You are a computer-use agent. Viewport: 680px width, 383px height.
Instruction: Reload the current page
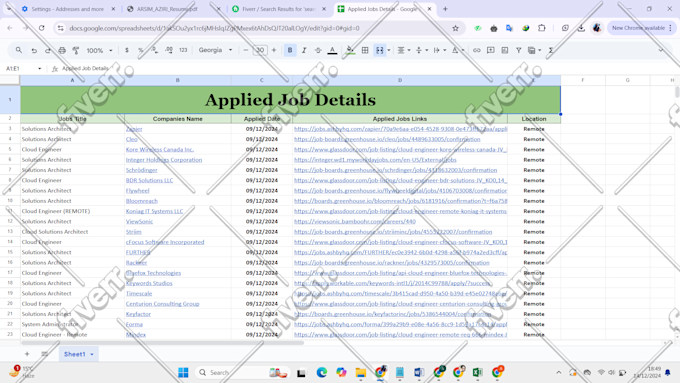click(x=42, y=28)
